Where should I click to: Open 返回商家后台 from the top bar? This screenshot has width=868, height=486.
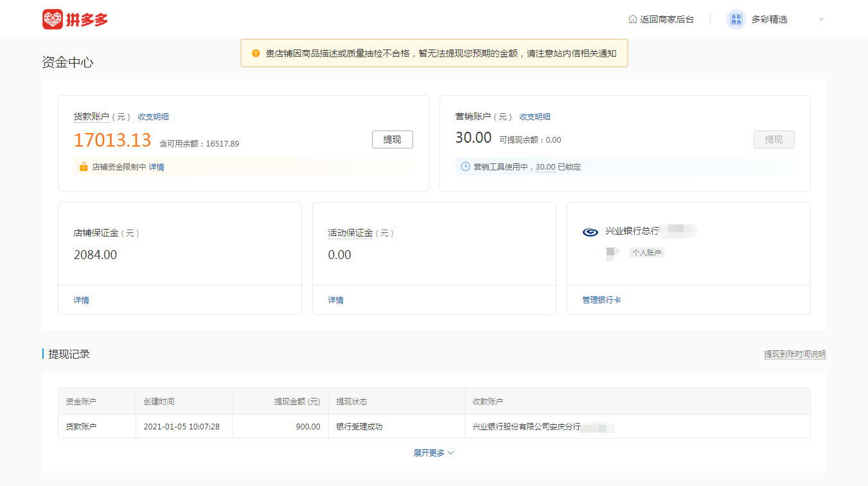(x=665, y=19)
